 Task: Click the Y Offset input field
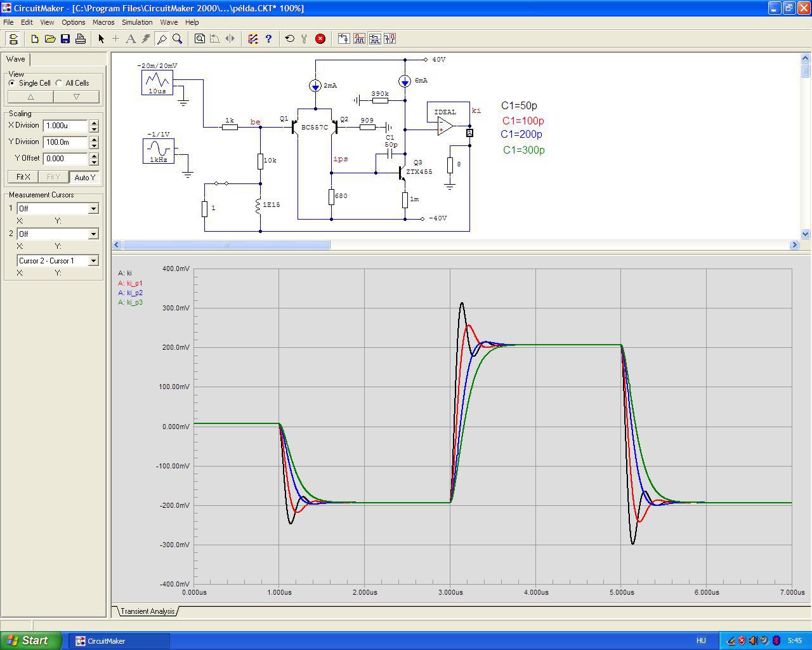[65, 159]
